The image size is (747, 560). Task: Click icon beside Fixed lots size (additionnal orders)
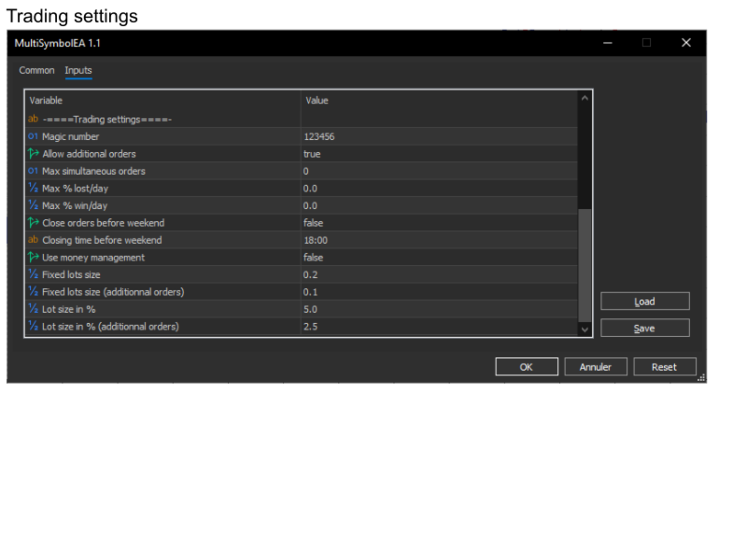click(33, 291)
